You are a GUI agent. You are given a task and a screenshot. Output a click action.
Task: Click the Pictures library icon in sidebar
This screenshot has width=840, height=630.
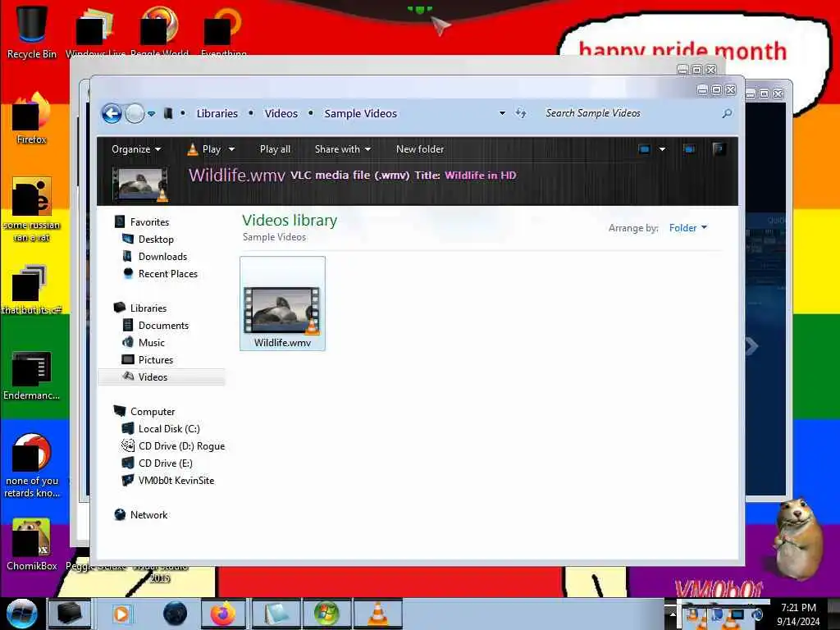tap(127, 359)
